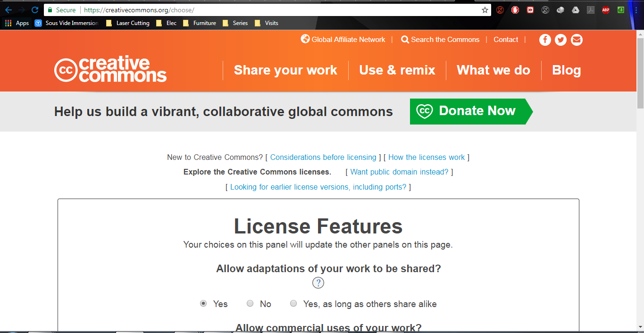Select No for allowing adaptations
The width and height of the screenshot is (644, 333).
point(250,304)
